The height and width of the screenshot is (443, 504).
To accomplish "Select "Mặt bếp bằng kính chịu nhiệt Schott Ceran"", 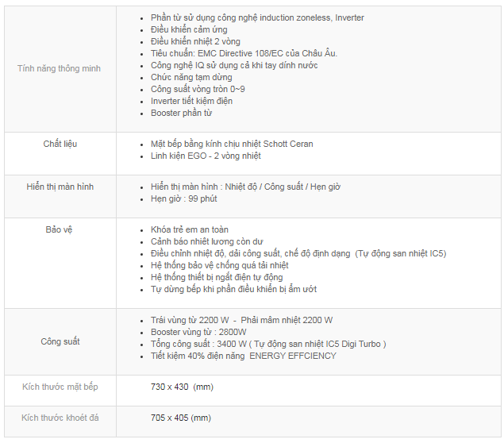I will pyautogui.click(x=232, y=144).
